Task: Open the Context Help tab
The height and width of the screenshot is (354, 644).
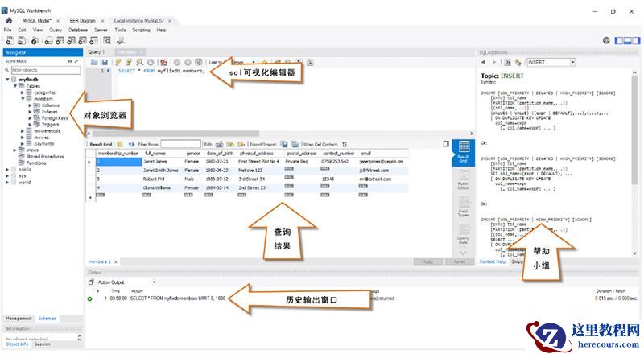Action: pos(493,261)
